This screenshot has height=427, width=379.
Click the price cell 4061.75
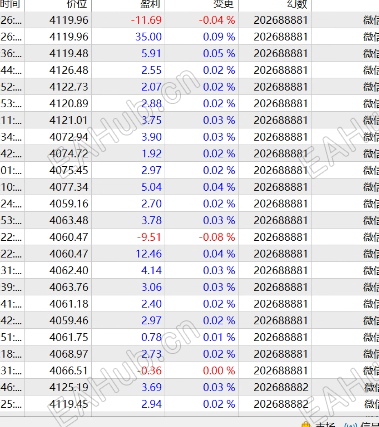69,337
